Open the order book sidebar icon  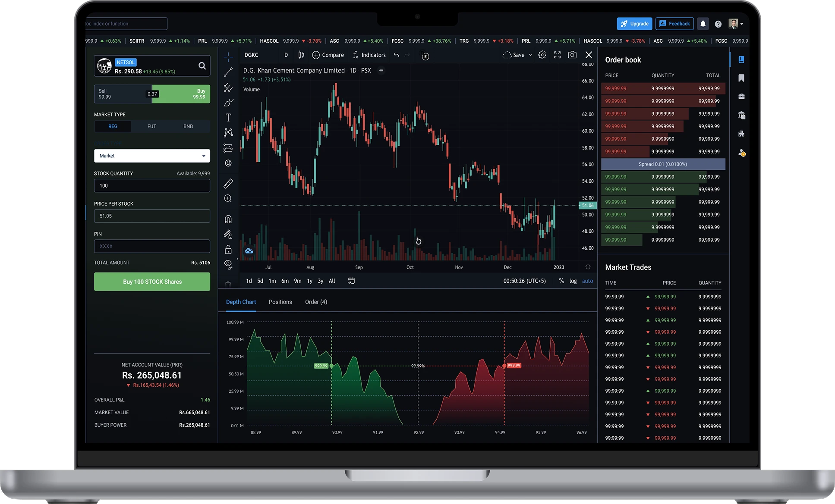tap(741, 59)
